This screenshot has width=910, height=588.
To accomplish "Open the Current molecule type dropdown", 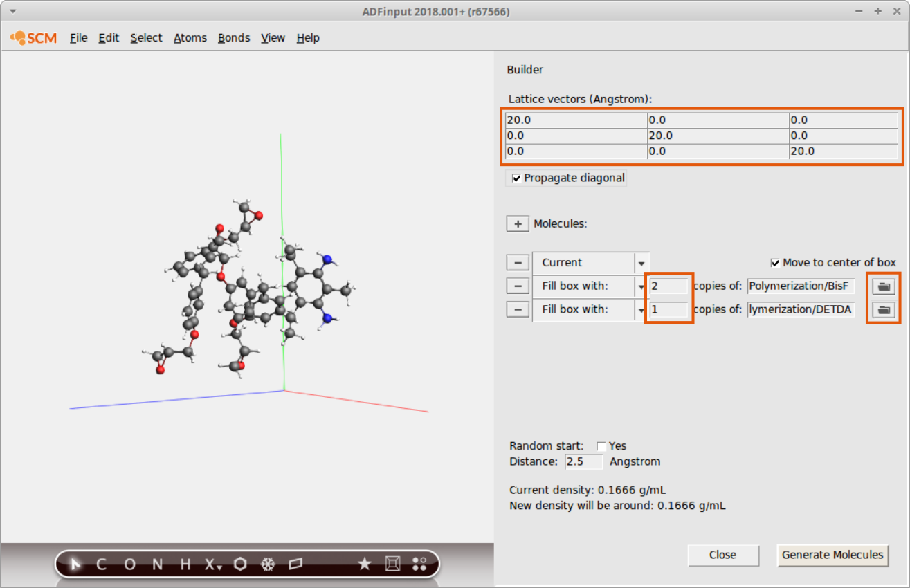I will click(x=641, y=264).
